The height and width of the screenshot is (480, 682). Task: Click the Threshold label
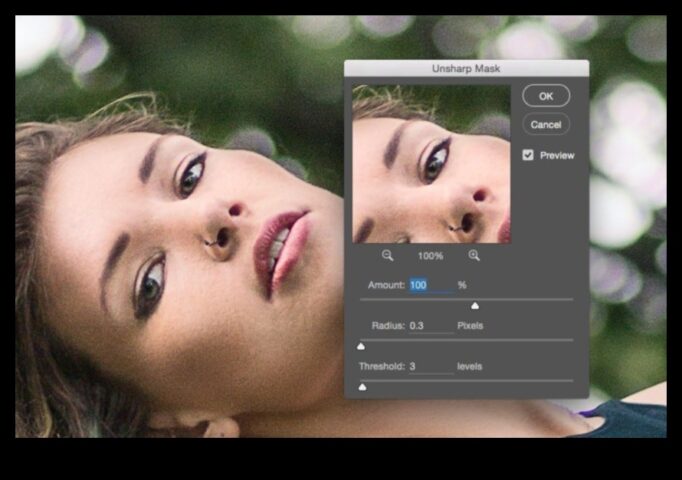tap(382, 367)
